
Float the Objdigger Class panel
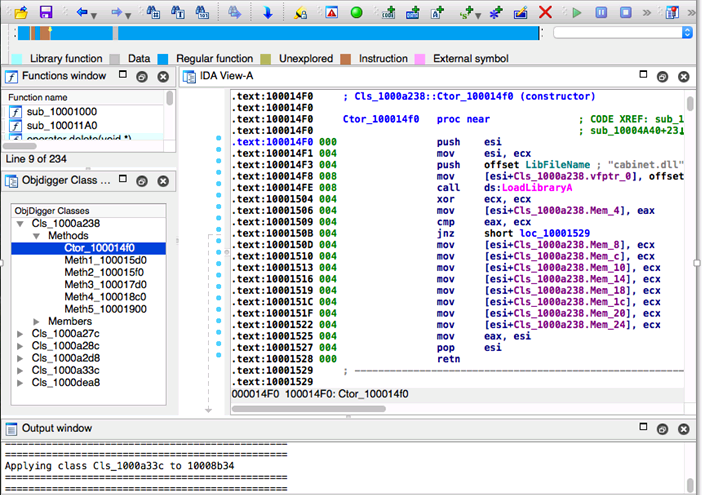coord(142,181)
